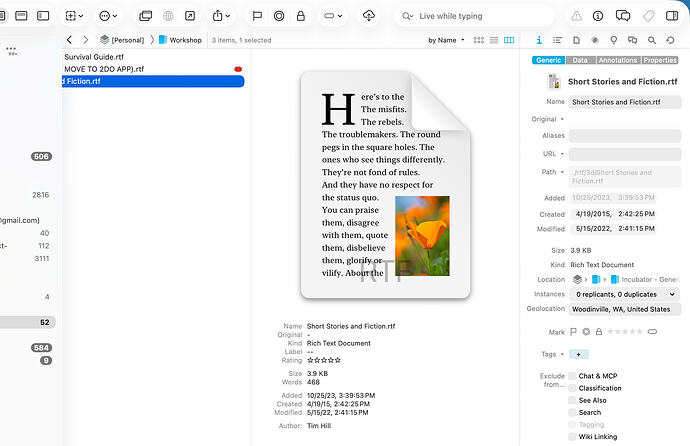Select the Generic tab

click(548, 60)
